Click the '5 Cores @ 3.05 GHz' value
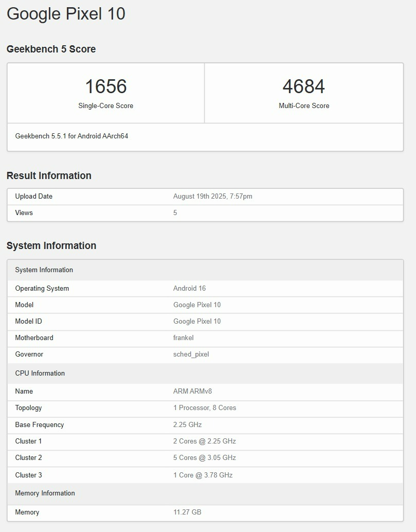Screen dimensions: 416x532 click(205, 458)
